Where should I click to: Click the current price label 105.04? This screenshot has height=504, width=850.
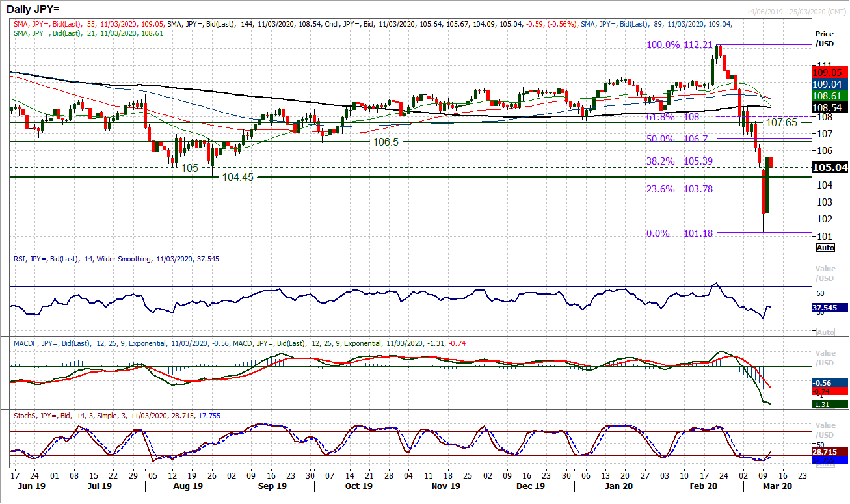(x=830, y=167)
